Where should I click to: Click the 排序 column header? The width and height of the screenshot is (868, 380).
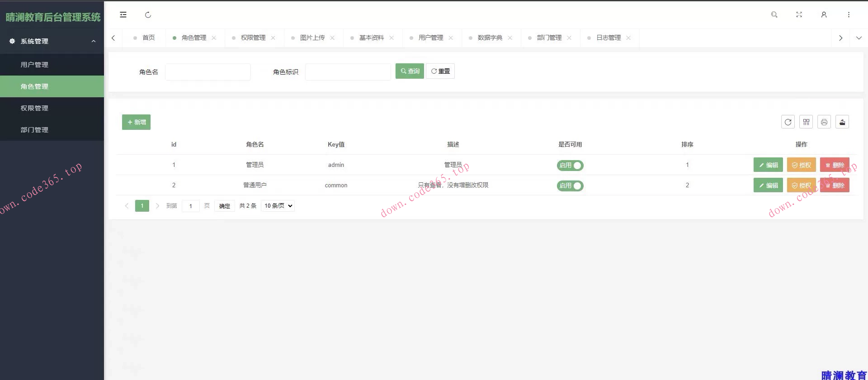coord(687,145)
